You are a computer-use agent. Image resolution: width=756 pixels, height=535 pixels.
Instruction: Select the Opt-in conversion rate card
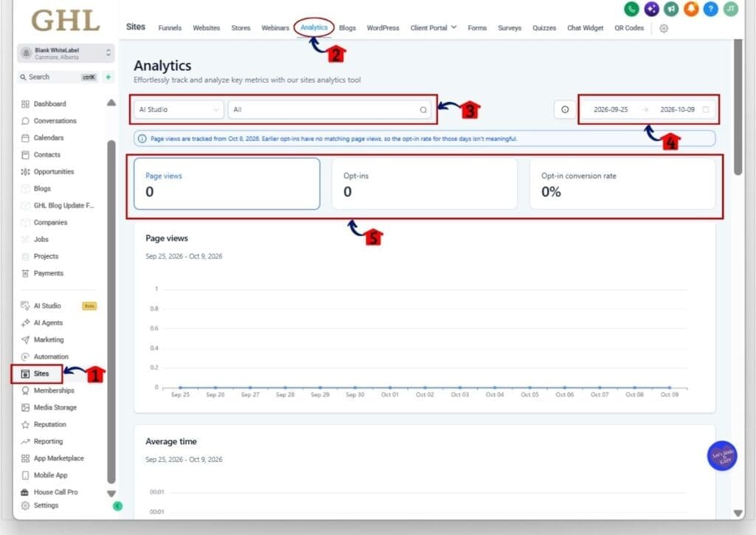tap(622, 184)
